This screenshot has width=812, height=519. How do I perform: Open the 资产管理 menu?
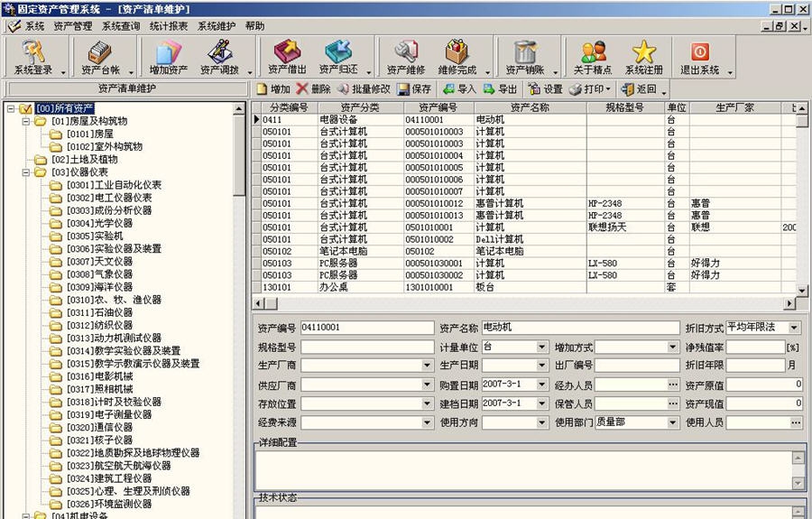point(72,26)
